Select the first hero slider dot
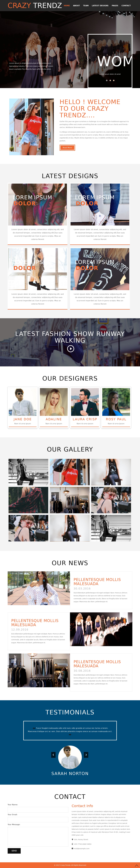140x868 pixels. [x=107, y=80]
